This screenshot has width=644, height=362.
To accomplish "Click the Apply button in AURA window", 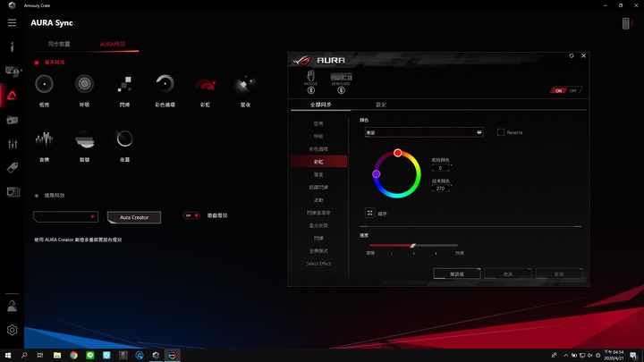I will [x=559, y=274].
